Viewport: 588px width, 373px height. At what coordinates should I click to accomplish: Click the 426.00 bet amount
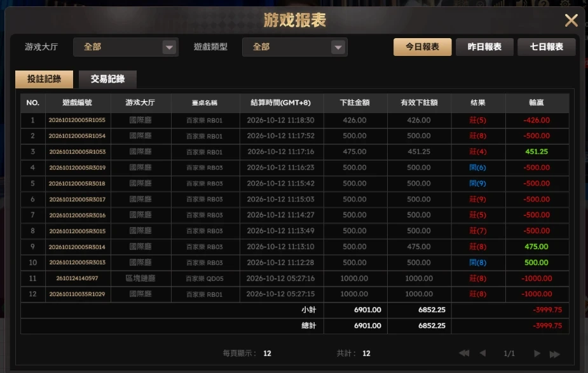pyautogui.click(x=355, y=120)
